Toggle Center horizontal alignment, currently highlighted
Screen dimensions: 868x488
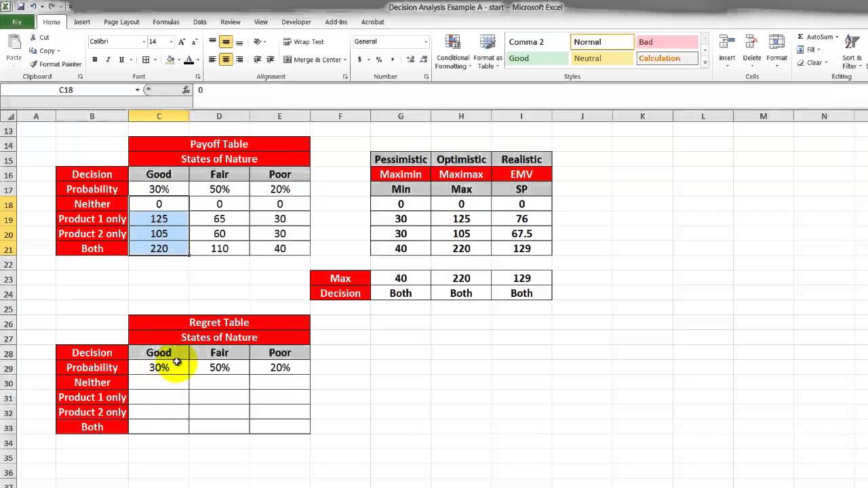coord(226,60)
